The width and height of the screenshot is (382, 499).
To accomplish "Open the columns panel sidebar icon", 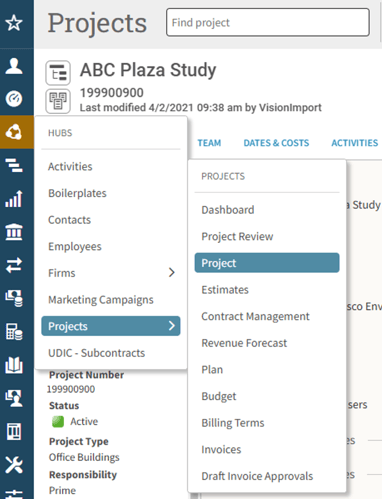I will 14,432.
